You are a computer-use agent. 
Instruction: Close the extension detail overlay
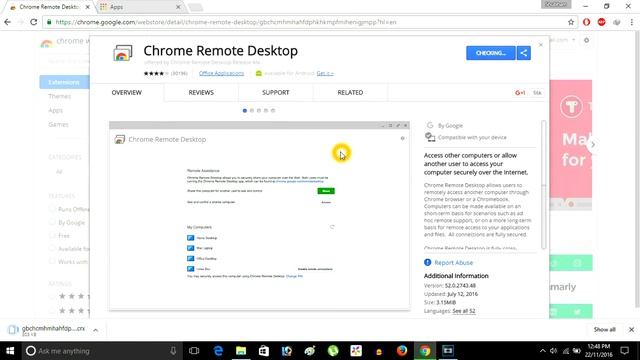pos(541,44)
